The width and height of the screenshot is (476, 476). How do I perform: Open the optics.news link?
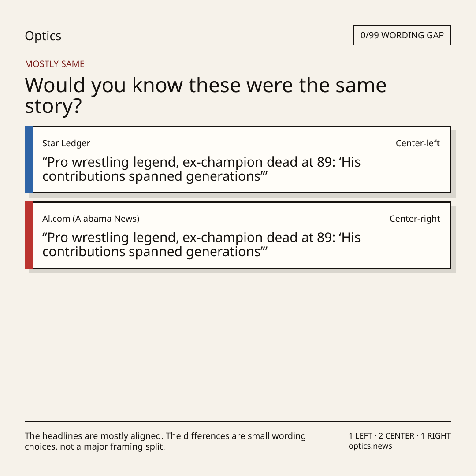(x=370, y=446)
